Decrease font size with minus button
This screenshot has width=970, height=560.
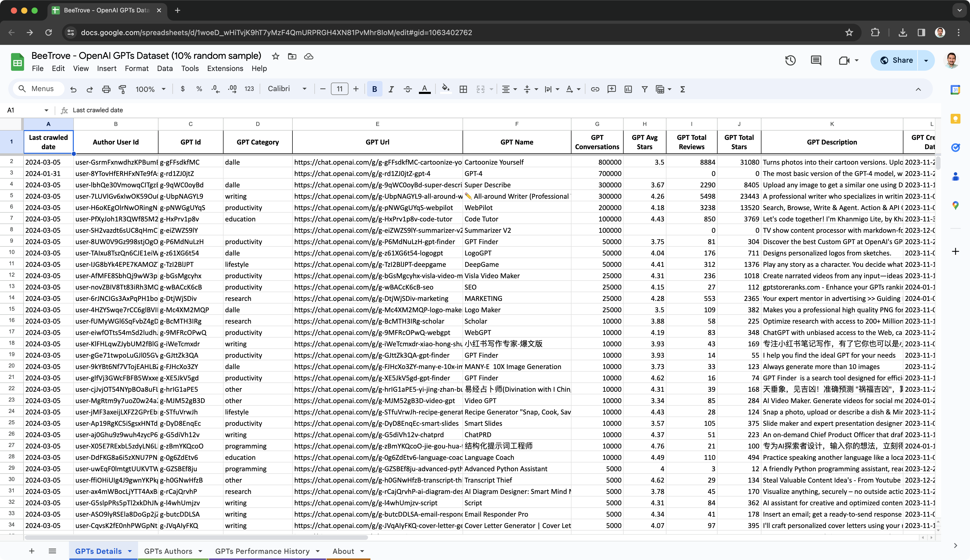tap(323, 89)
